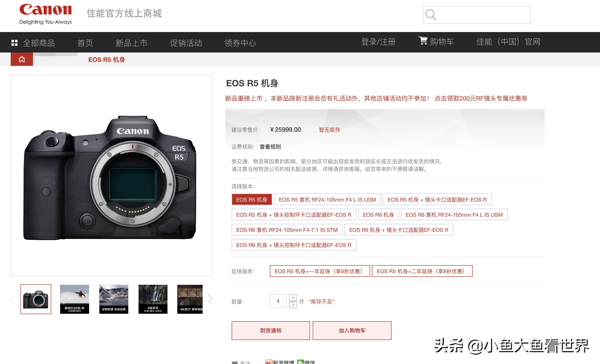Choose EOS R5 机身+一年延保 warranty option

pos(319,271)
